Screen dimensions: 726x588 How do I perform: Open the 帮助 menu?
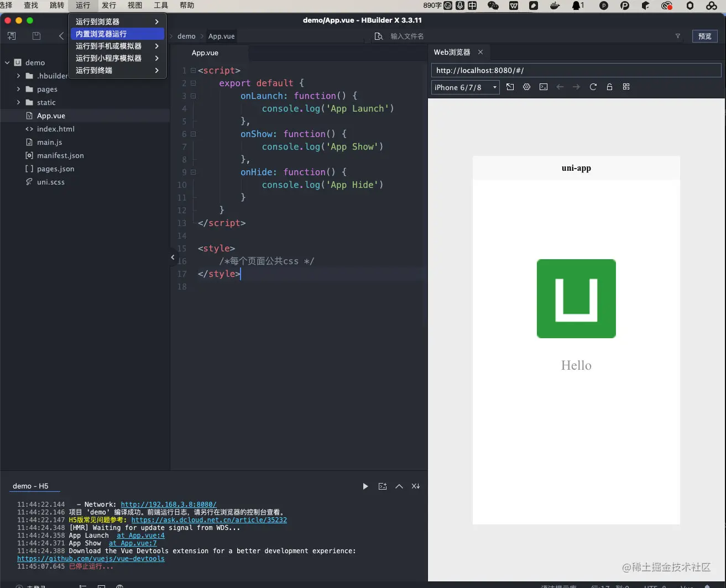coord(187,5)
